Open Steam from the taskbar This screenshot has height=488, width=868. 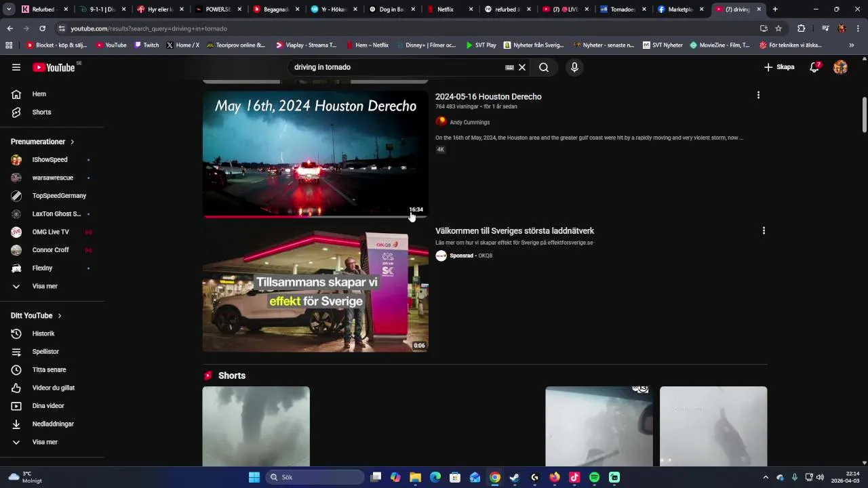click(x=515, y=477)
